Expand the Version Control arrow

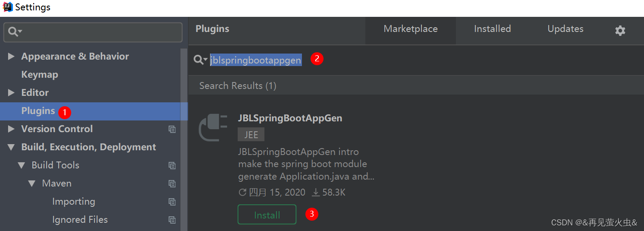click(x=11, y=129)
